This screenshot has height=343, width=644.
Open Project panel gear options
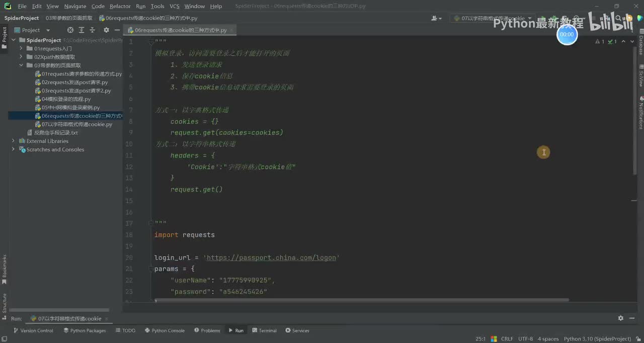106,30
